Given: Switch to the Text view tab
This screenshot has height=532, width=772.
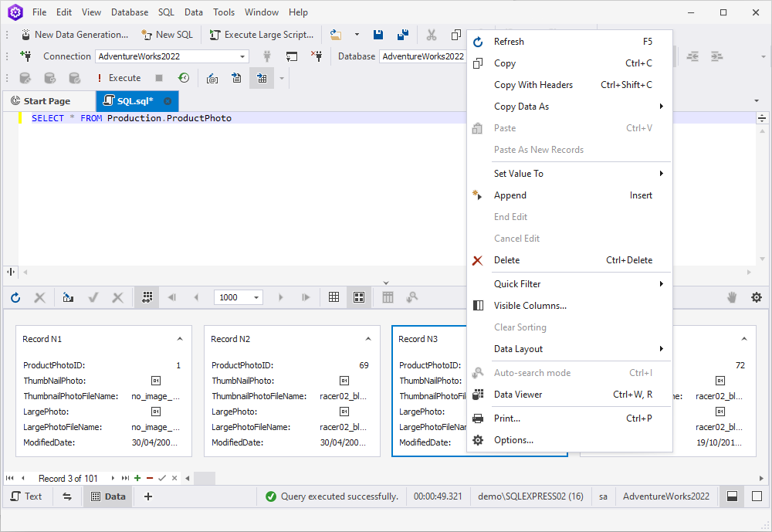Looking at the screenshot, I should (26, 496).
